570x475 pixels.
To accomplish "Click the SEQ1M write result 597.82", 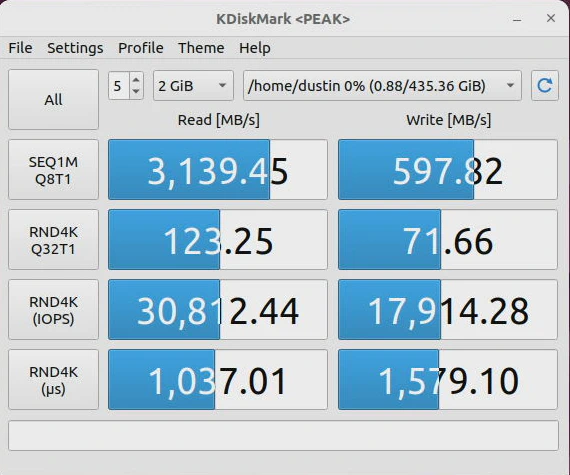I will [448, 170].
